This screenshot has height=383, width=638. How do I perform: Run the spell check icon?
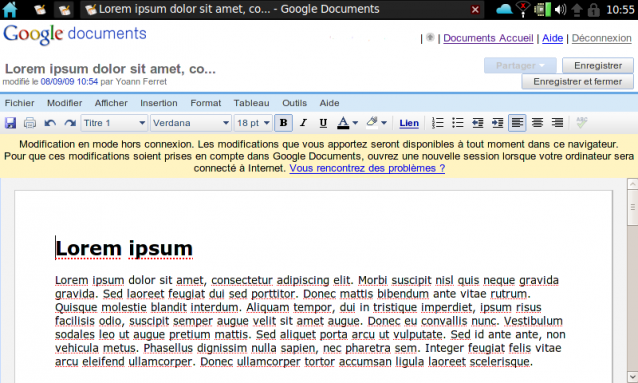point(582,123)
